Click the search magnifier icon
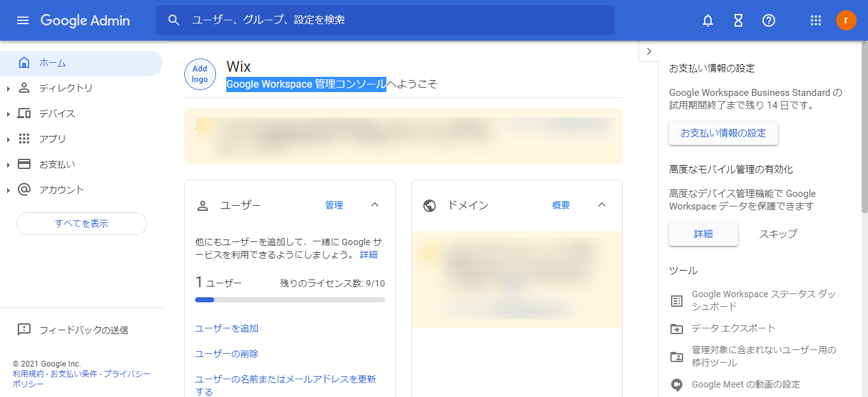 click(x=174, y=20)
